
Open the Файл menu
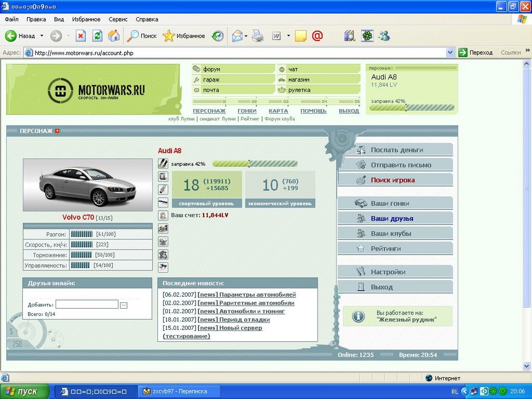point(11,19)
